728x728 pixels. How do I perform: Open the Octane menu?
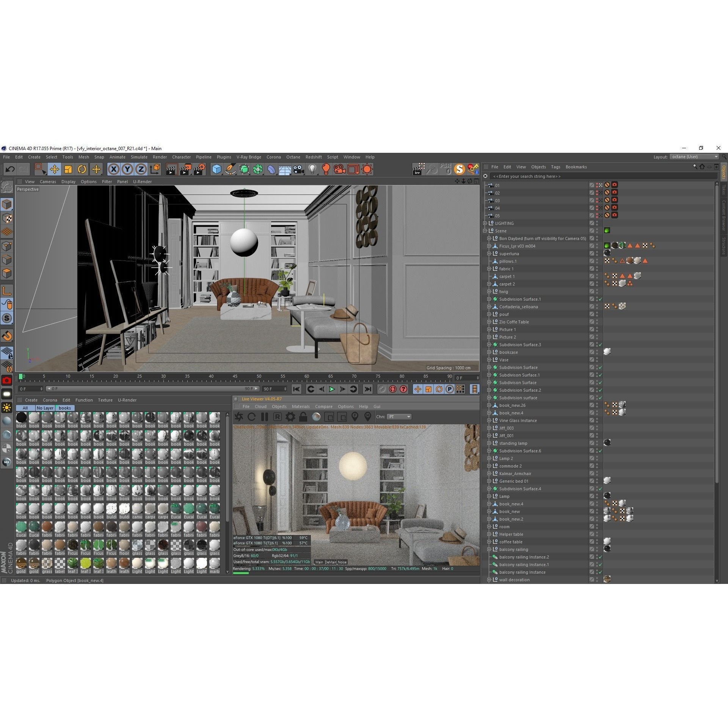click(293, 157)
